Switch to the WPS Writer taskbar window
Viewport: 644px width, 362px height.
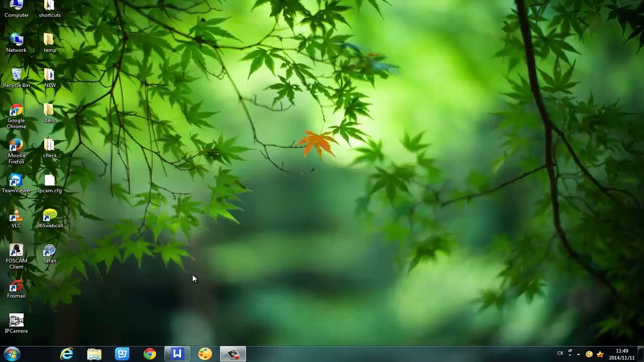[x=177, y=354]
